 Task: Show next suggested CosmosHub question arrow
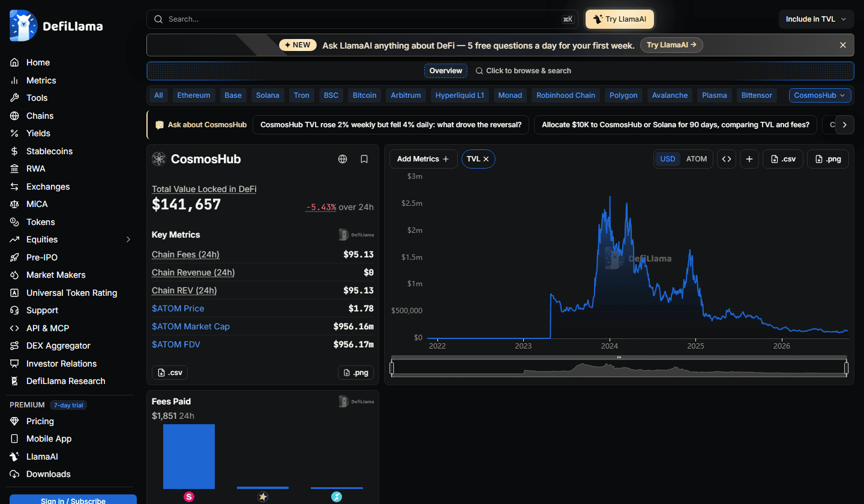(x=845, y=125)
